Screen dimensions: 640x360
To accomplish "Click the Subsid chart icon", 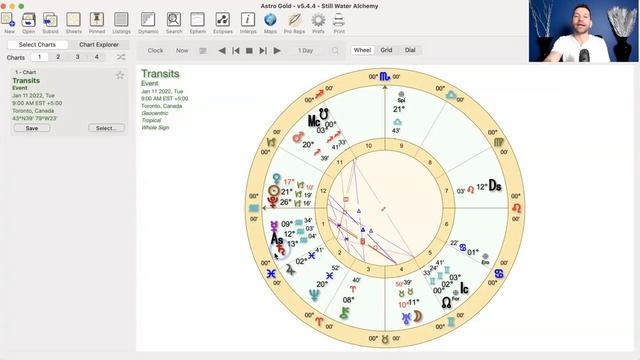I will click(x=50, y=20).
